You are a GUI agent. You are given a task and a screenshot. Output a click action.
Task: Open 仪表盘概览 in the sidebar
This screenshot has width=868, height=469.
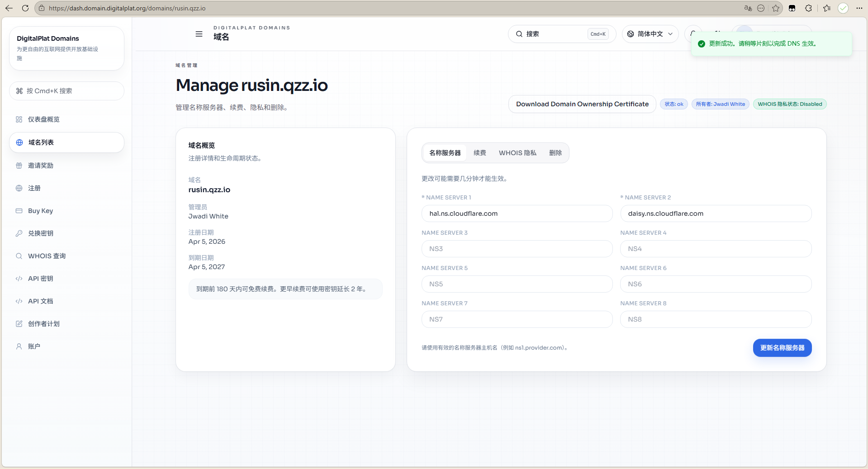click(x=43, y=119)
